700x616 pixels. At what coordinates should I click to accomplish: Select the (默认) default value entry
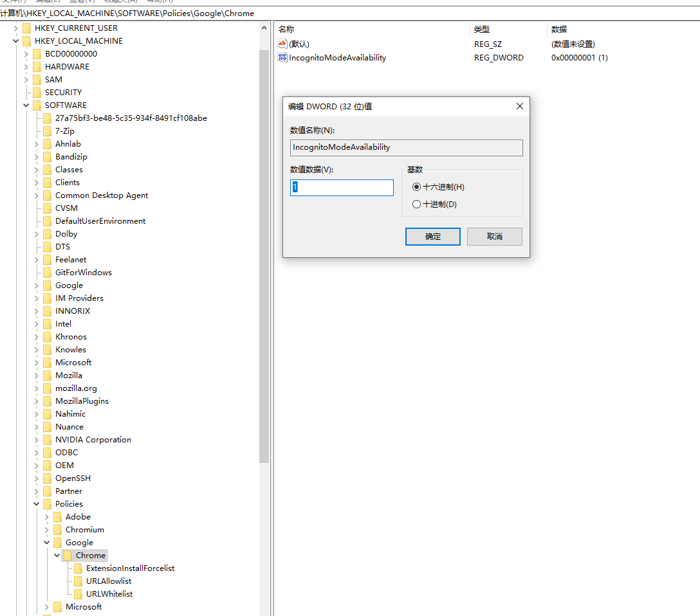(299, 44)
